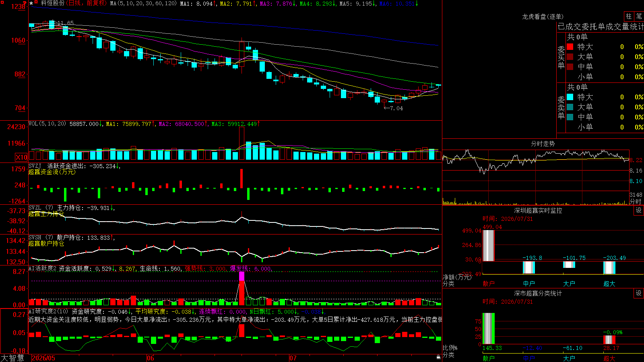Click the 中户 bar valued -193.8
The image size is (644, 362).
529,267
